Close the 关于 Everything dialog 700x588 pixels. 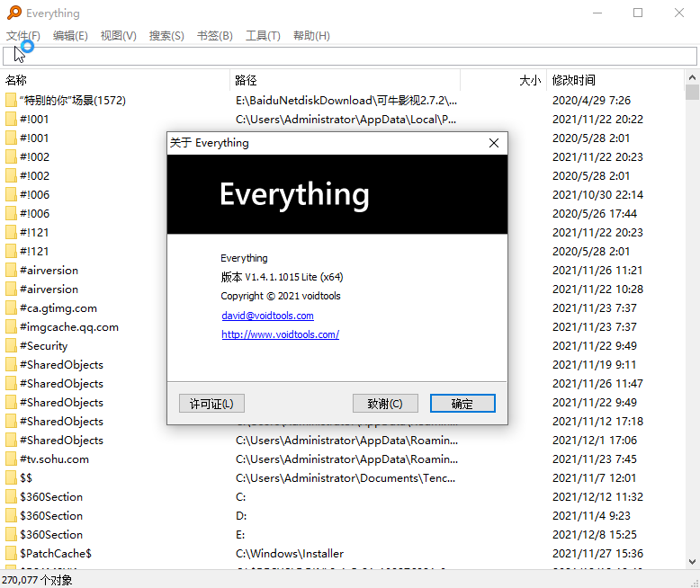494,143
